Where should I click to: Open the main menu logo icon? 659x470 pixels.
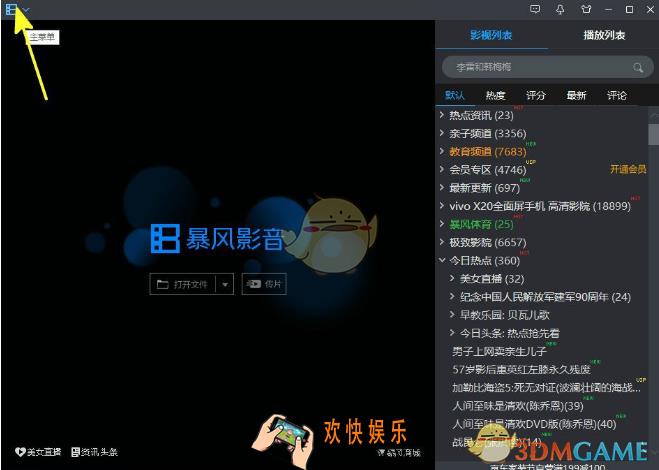[x=11, y=9]
